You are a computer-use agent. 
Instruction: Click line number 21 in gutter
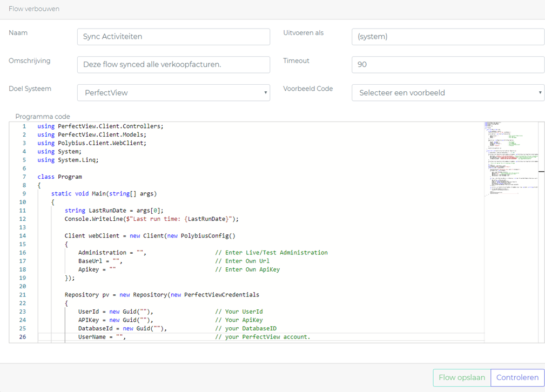23,295
